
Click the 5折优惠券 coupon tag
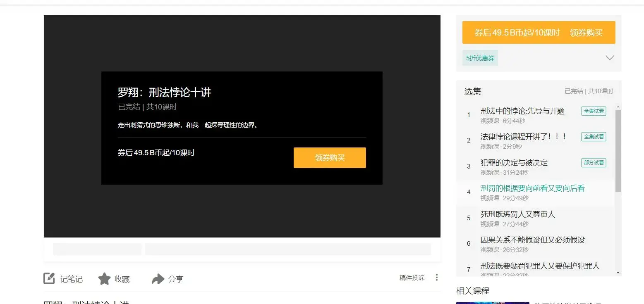[x=480, y=58]
